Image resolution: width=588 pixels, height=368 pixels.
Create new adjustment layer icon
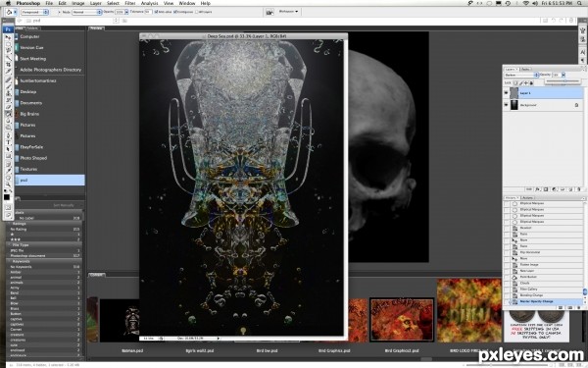point(554,189)
